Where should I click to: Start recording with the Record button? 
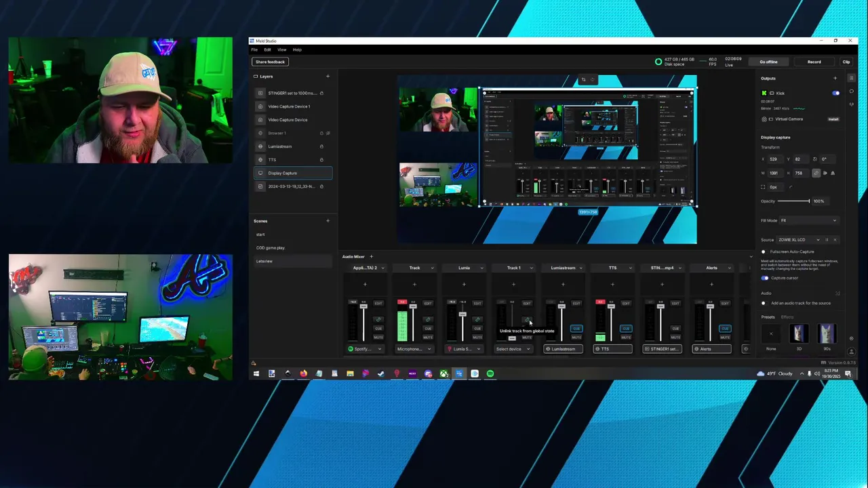point(814,62)
